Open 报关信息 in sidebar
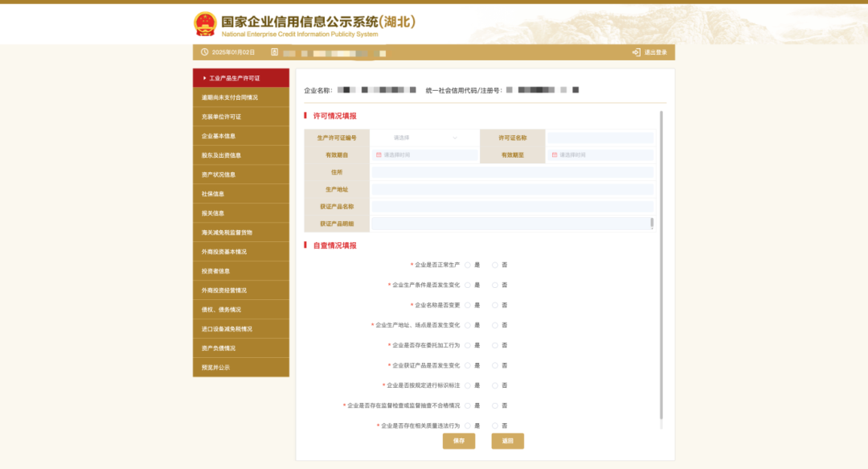 click(x=241, y=213)
